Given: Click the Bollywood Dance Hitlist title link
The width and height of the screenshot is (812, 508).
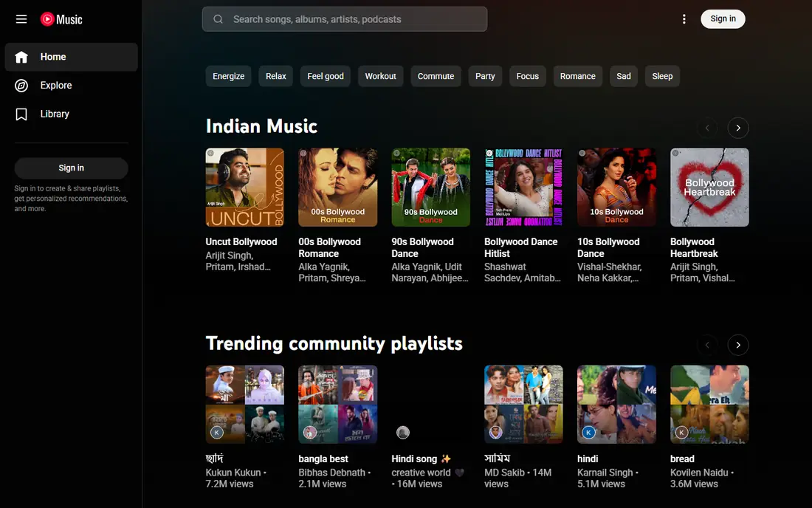Looking at the screenshot, I should 521,247.
